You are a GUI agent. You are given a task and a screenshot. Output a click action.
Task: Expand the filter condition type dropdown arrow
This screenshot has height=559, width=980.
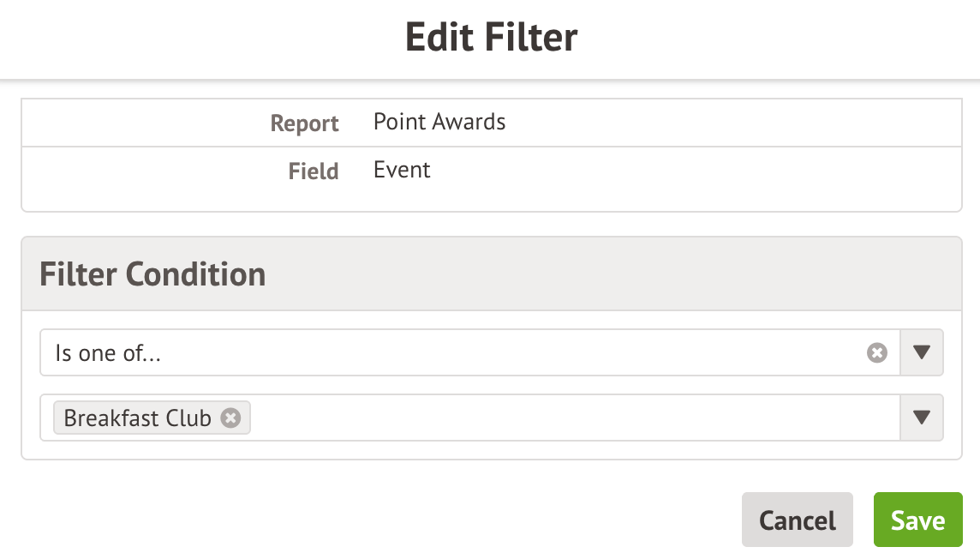(x=922, y=352)
